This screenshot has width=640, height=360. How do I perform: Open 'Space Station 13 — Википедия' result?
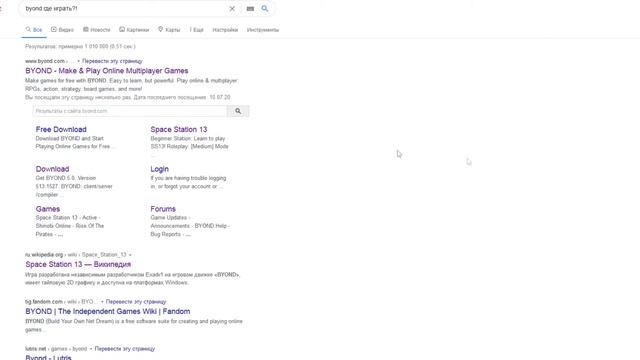click(78, 264)
